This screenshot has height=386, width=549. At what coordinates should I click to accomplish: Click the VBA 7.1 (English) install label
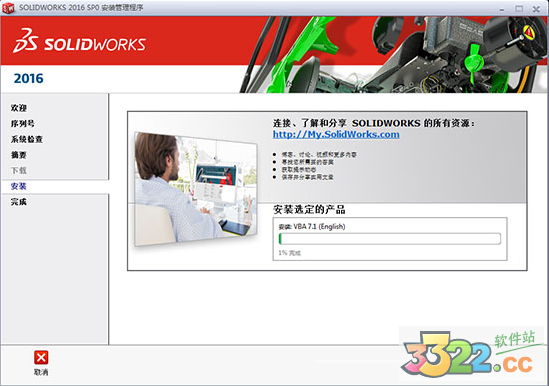pos(312,227)
